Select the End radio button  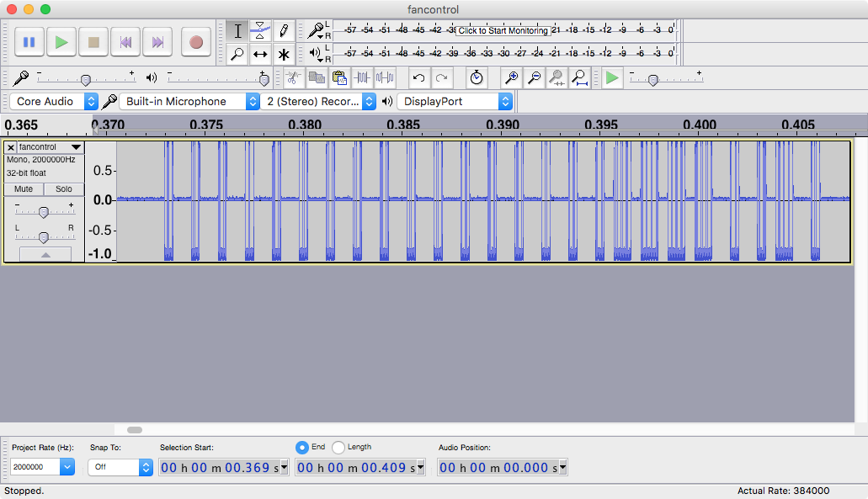(x=302, y=447)
